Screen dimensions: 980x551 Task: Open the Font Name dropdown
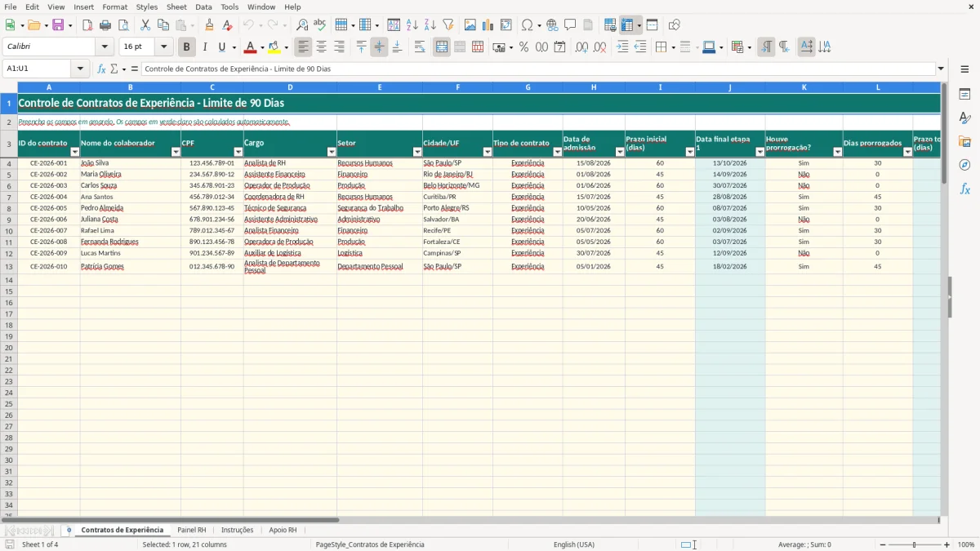105,47
